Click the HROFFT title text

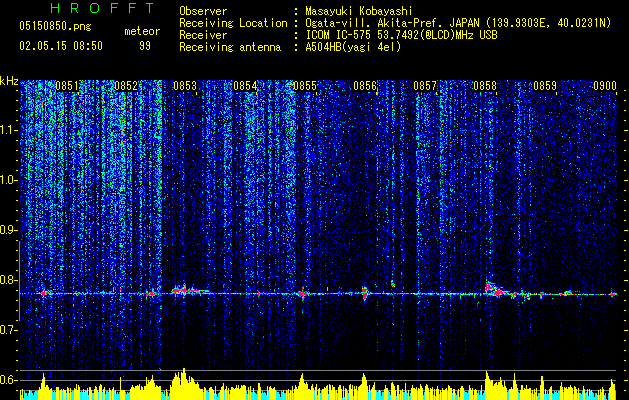(103, 8)
